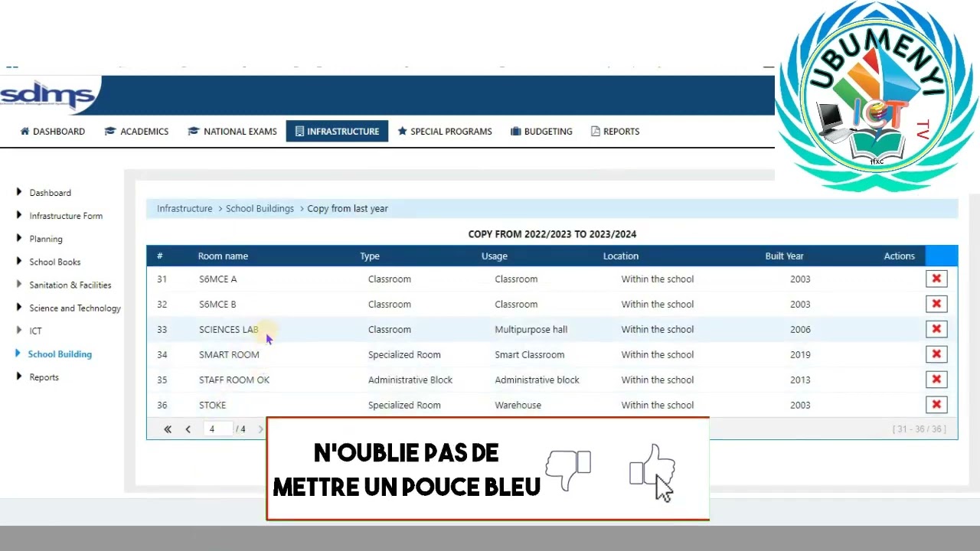
Task: Expand School Books sidebar item
Action: point(54,262)
